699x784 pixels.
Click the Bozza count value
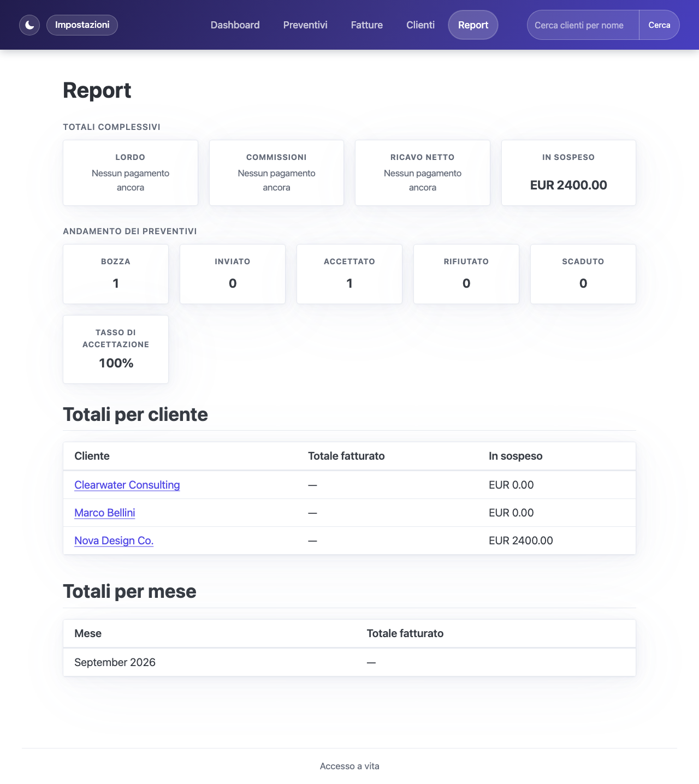(x=116, y=283)
